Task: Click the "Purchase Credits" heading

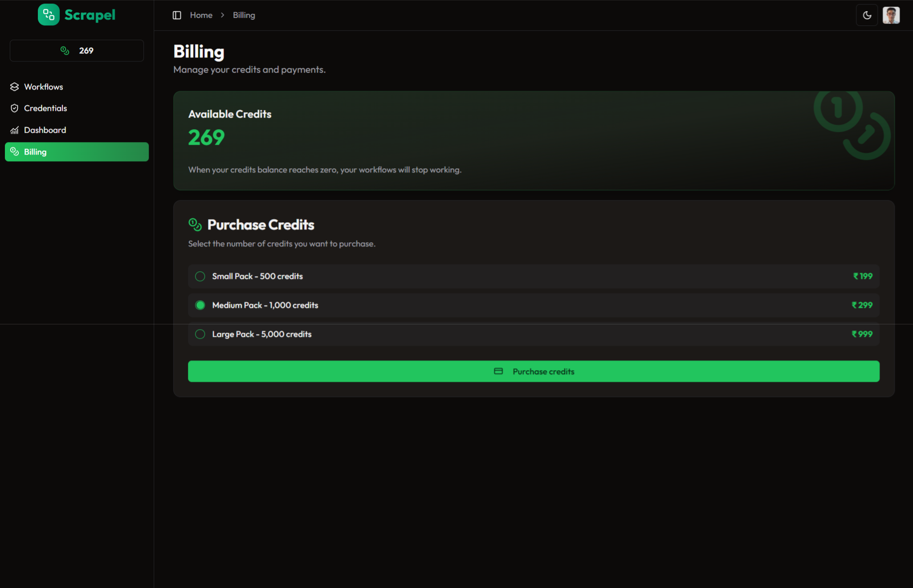Action: point(261,225)
